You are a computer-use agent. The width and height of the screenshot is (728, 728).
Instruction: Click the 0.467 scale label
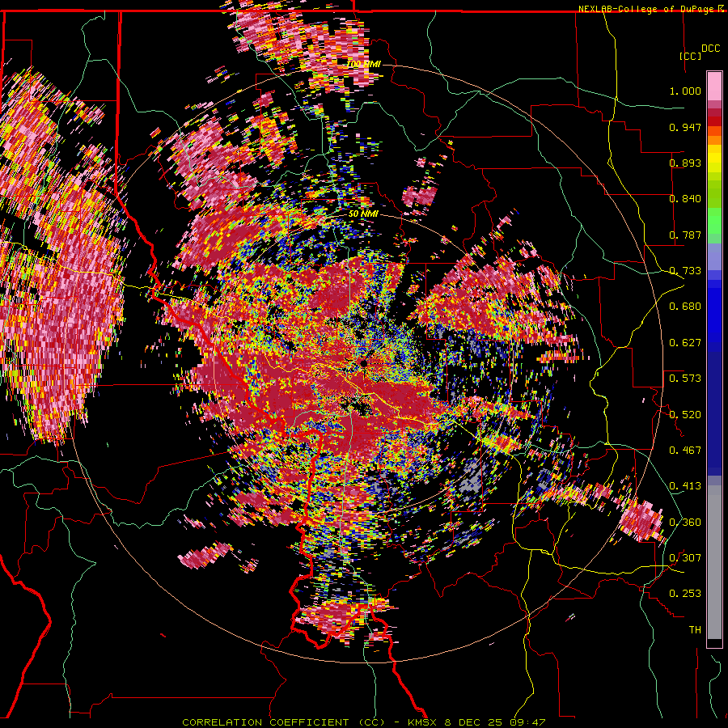point(685,451)
